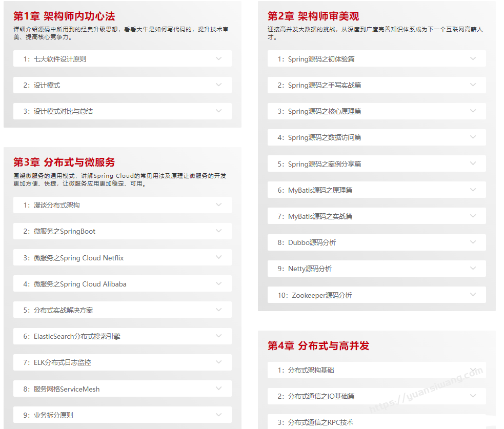Viewport: 504px width, 429px height.
Task: Expand the 分布式通信之IO基础篇 chevron
Action: pos(473,396)
